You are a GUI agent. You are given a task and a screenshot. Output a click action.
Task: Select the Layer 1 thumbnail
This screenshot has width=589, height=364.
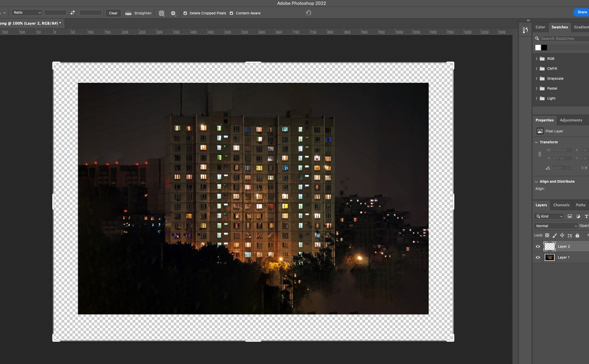(549, 257)
